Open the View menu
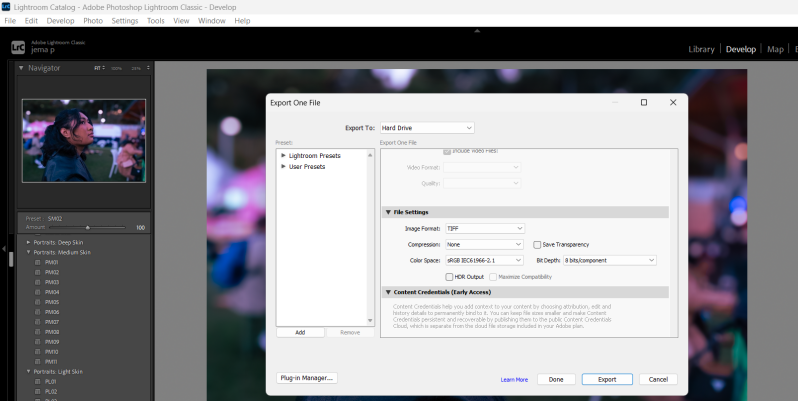 pyautogui.click(x=181, y=21)
